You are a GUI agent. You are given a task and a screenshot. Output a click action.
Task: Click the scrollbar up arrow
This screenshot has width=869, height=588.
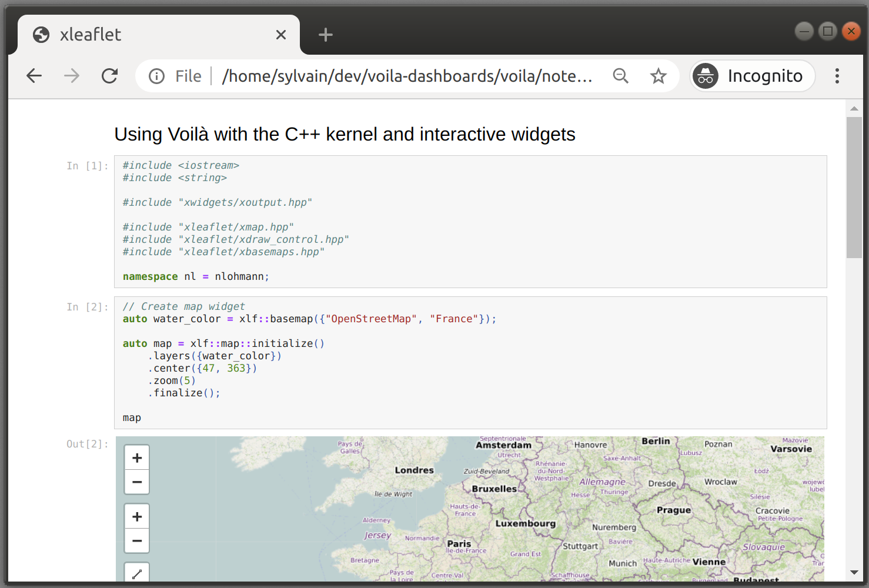[855, 108]
